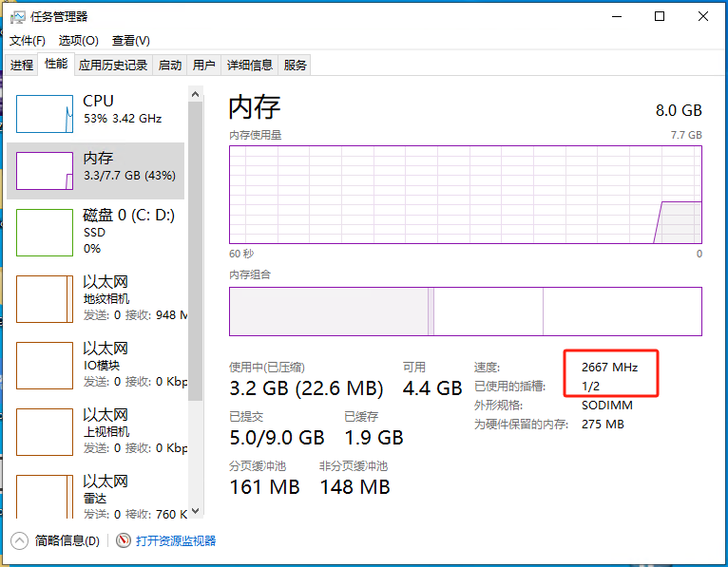728x567 pixels.
Task: Select the 内存 memory graph thumbnail
Action: click(45, 171)
